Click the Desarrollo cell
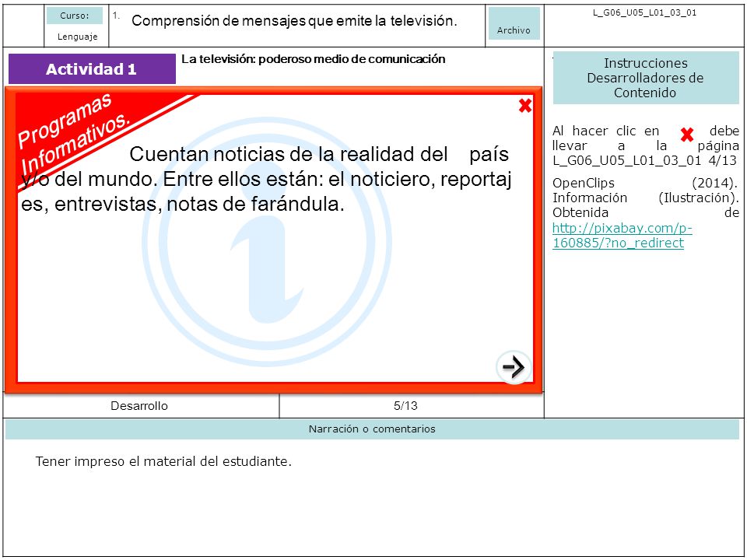The height and width of the screenshot is (560, 747). point(139,406)
